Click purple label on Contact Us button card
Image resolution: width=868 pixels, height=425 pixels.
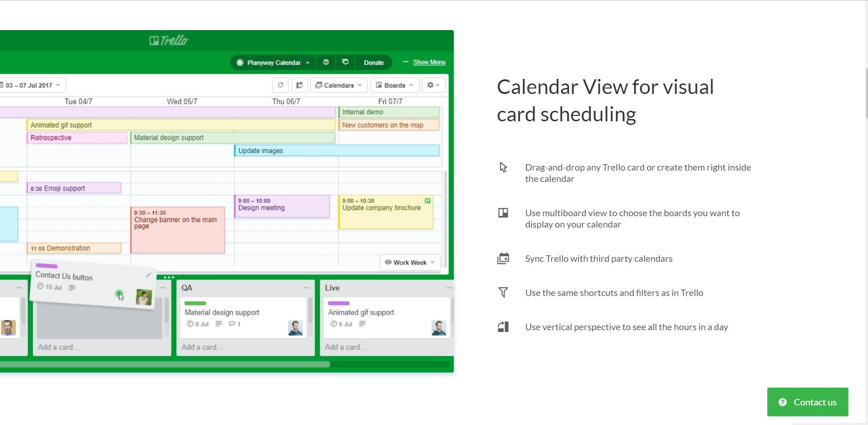pyautogui.click(x=46, y=265)
